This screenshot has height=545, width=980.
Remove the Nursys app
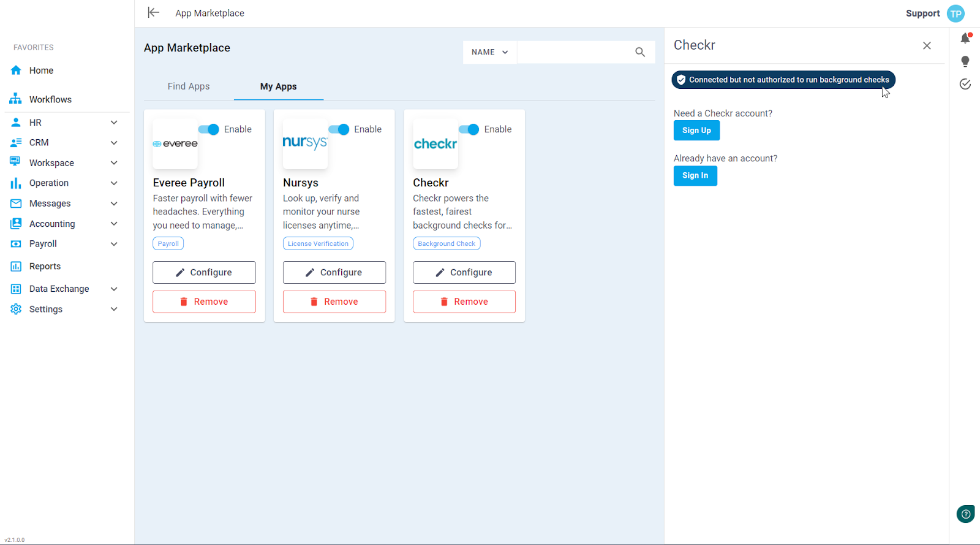coord(334,302)
